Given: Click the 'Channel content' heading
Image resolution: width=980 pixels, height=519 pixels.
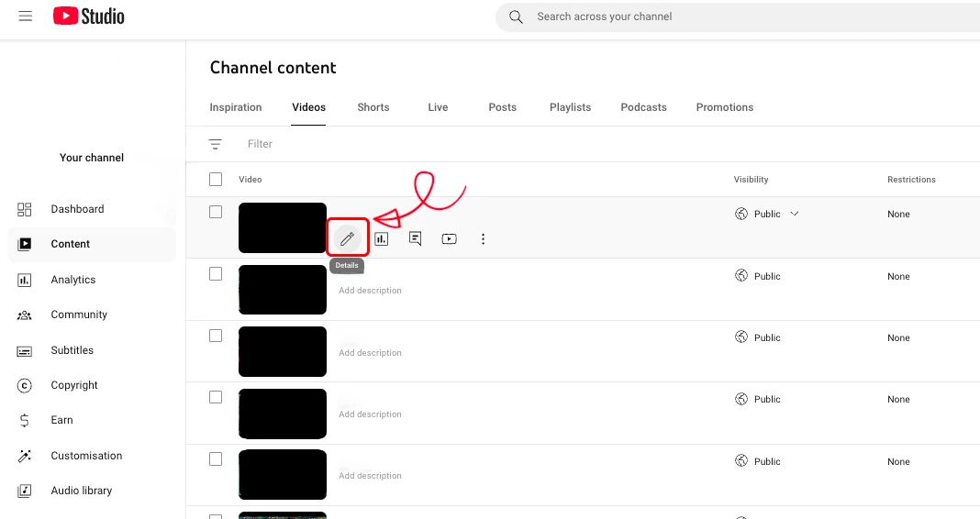Looking at the screenshot, I should pos(273,68).
